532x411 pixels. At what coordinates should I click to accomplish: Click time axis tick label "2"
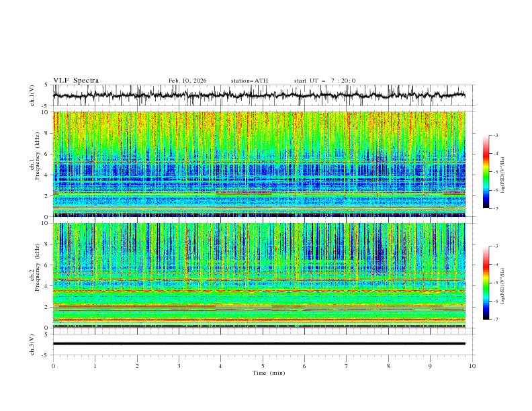[x=137, y=366]
